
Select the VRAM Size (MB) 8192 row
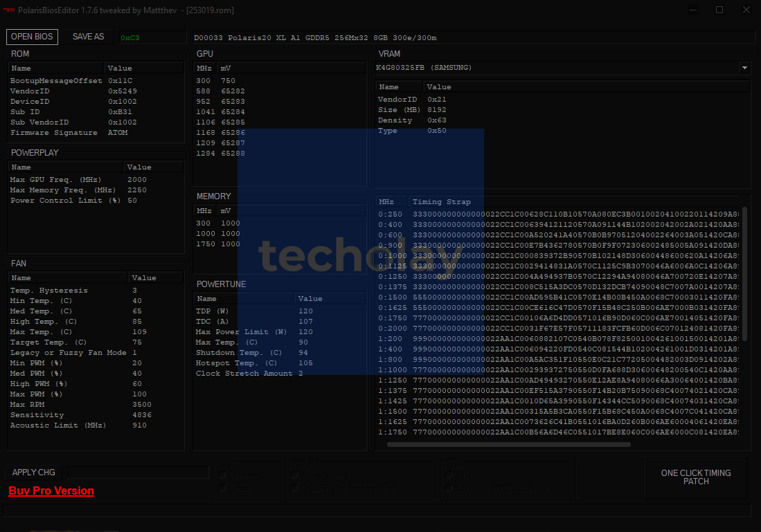pyautogui.click(x=563, y=110)
